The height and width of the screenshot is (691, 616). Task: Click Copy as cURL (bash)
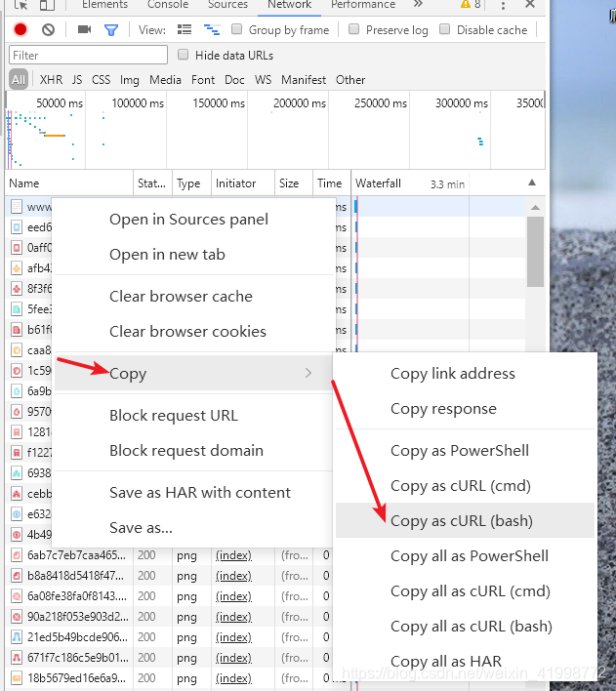pos(466,520)
